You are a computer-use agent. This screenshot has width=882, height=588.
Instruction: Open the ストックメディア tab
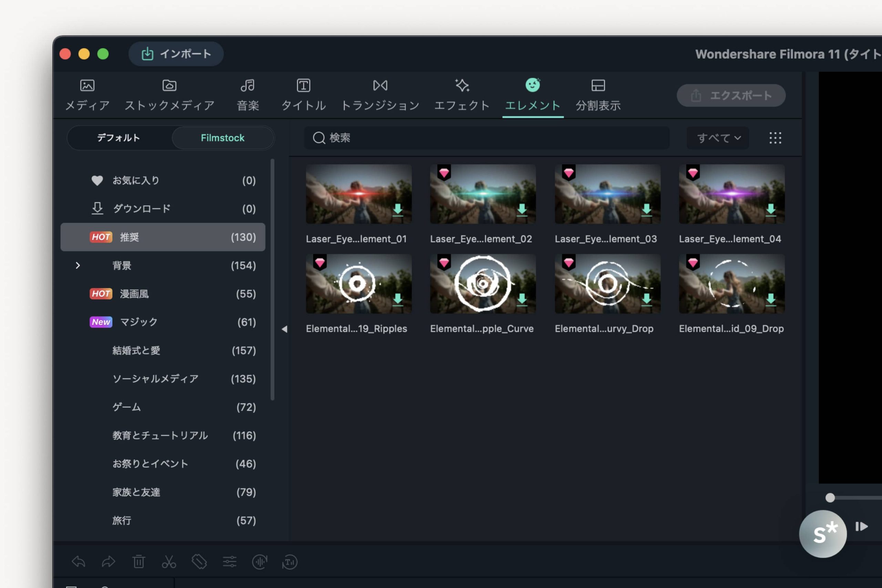[x=169, y=95]
